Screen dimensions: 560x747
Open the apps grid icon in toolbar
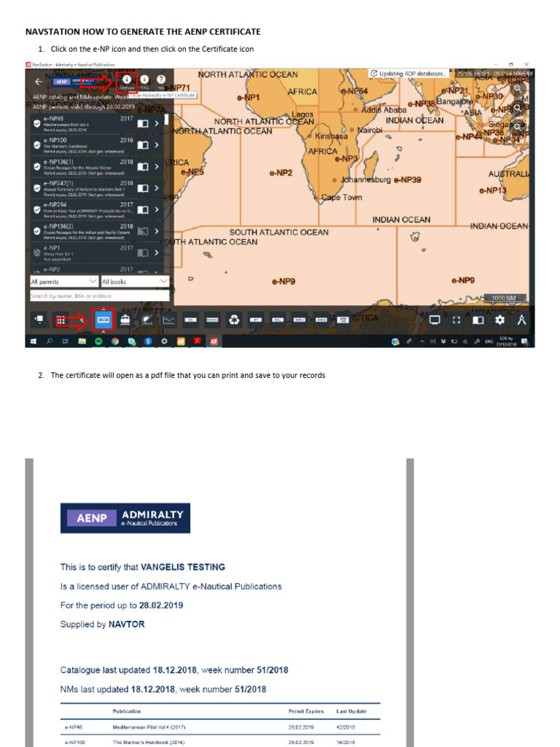click(61, 320)
